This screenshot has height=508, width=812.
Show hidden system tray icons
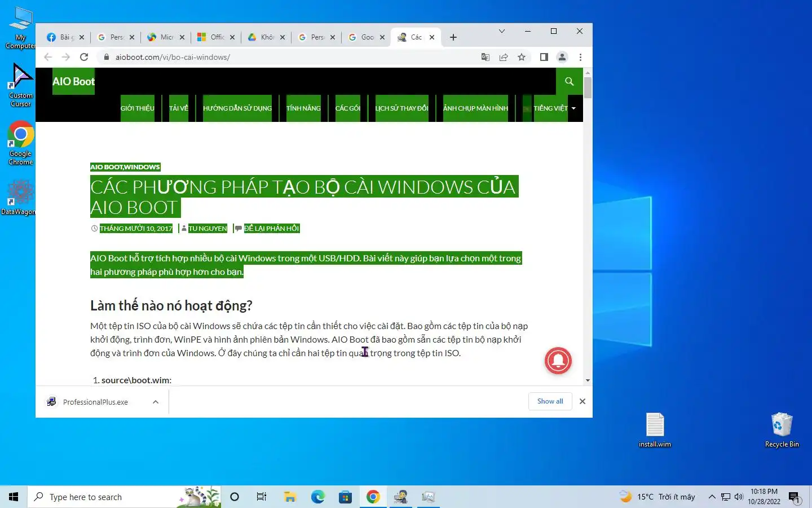pyautogui.click(x=712, y=497)
